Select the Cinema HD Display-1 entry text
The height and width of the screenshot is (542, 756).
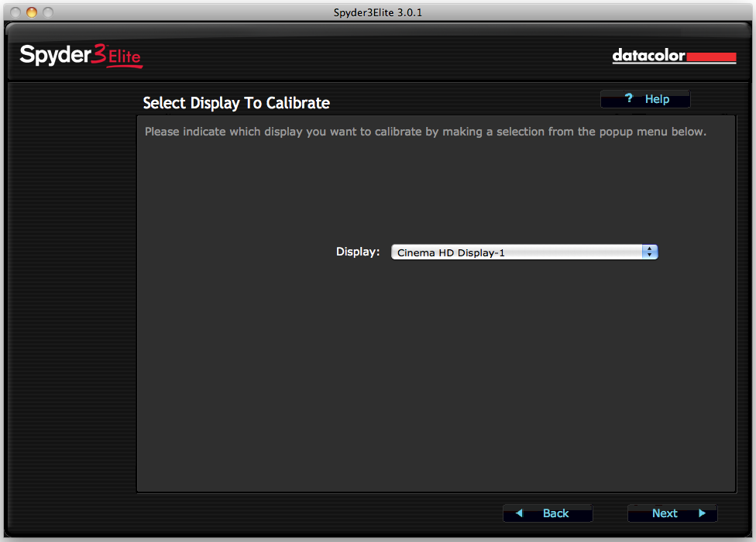coord(451,252)
